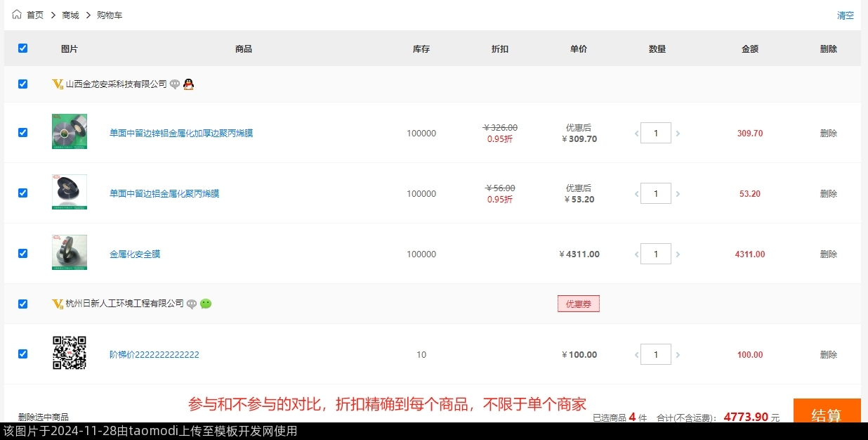Image resolution: width=868 pixels, height=440 pixels.
Task: Click quantity field of 单面中留边铝金属化聚丙烯膜
Action: 656,193
